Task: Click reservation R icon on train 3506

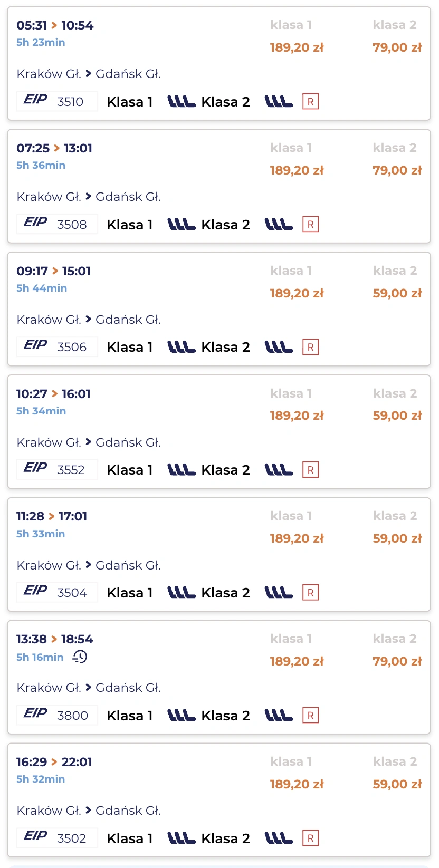Action: 310,348
